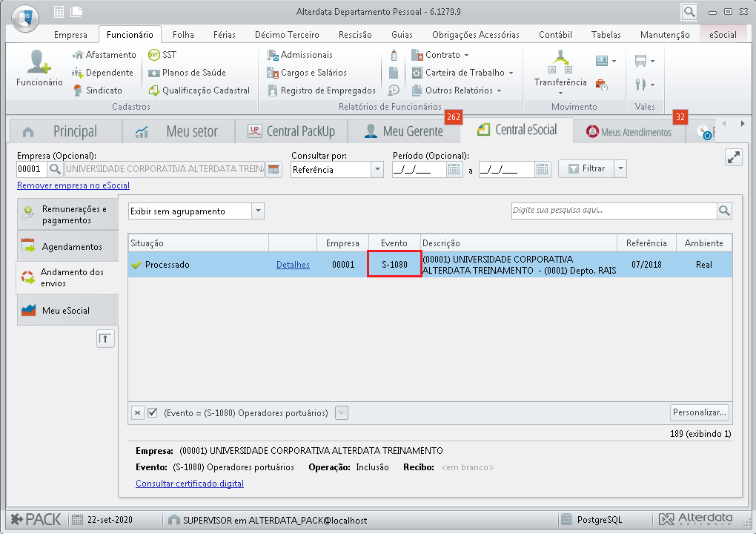Click the S-1080 event cell
Image resolution: width=756 pixels, height=534 pixels.
[394, 264]
